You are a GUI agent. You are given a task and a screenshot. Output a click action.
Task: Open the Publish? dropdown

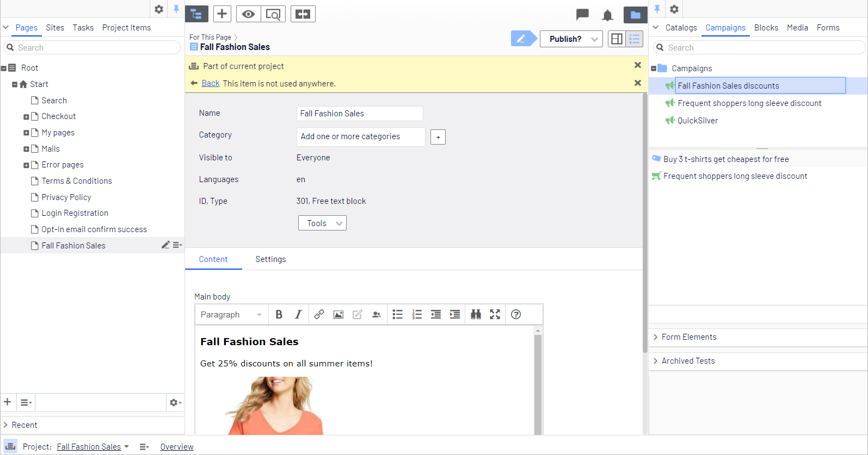571,39
